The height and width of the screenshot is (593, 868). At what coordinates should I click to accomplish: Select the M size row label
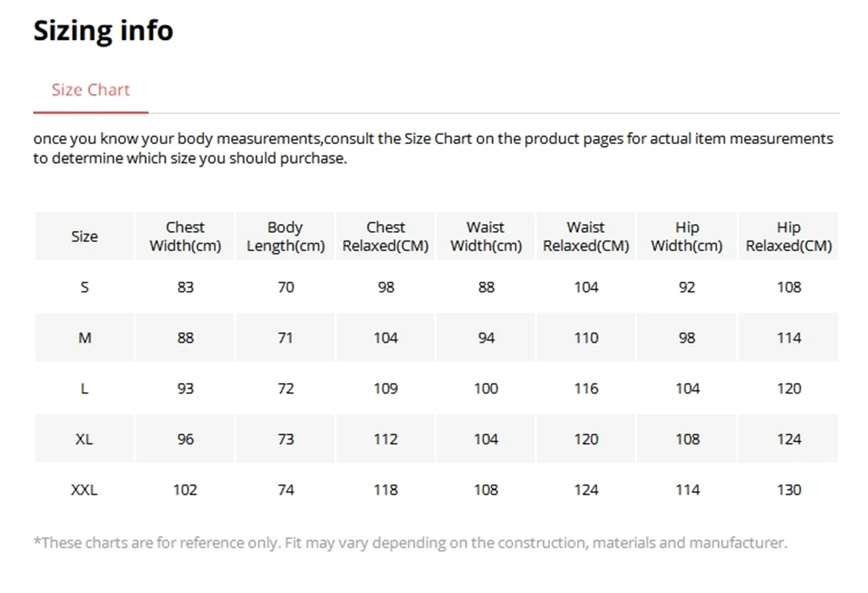pos(84,338)
